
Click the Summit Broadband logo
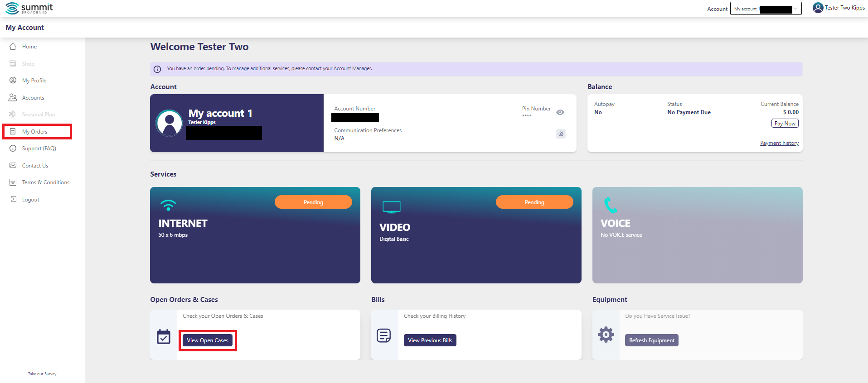click(x=29, y=8)
